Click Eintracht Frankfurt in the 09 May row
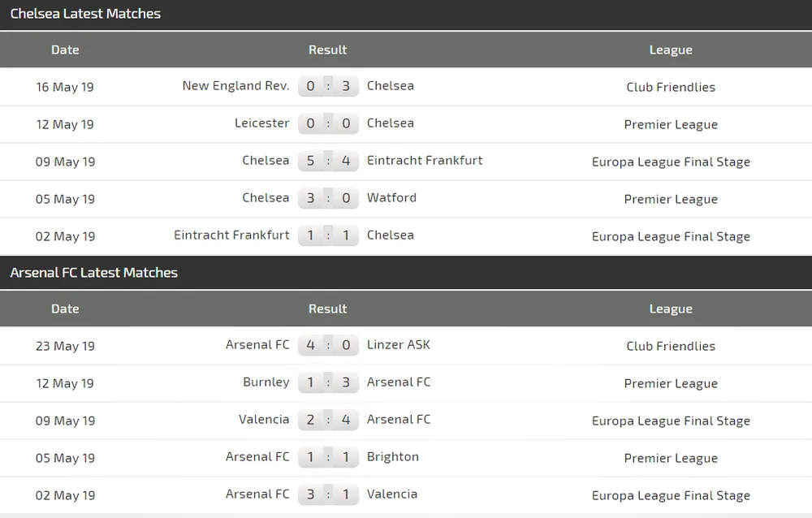The height and width of the screenshot is (518, 812). tap(424, 161)
